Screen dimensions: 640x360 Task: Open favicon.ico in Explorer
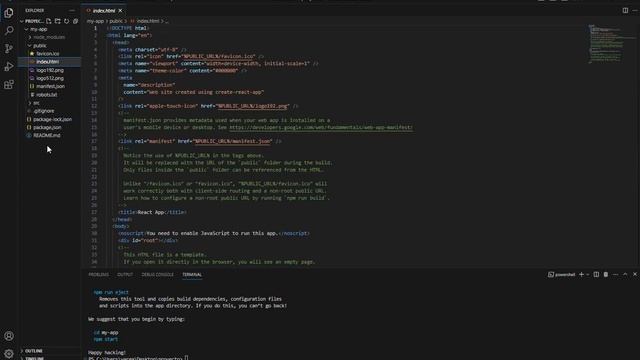[x=47, y=53]
